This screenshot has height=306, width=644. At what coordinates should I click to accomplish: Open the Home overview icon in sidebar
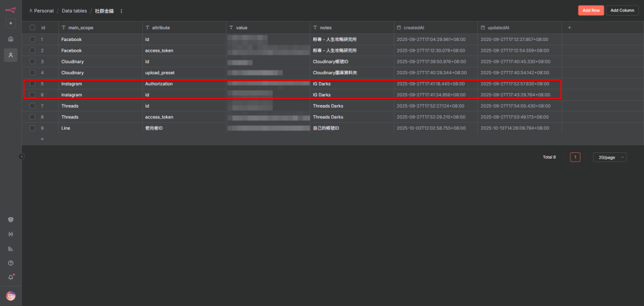pos(11,39)
